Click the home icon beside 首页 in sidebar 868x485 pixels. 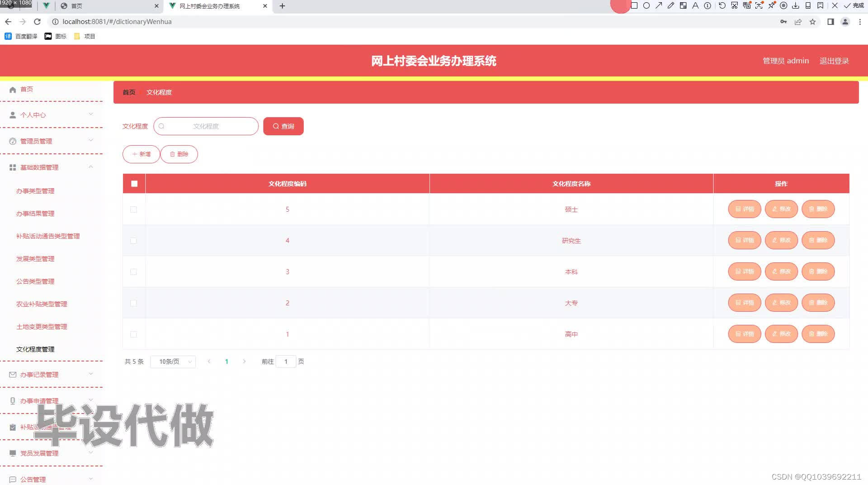13,90
